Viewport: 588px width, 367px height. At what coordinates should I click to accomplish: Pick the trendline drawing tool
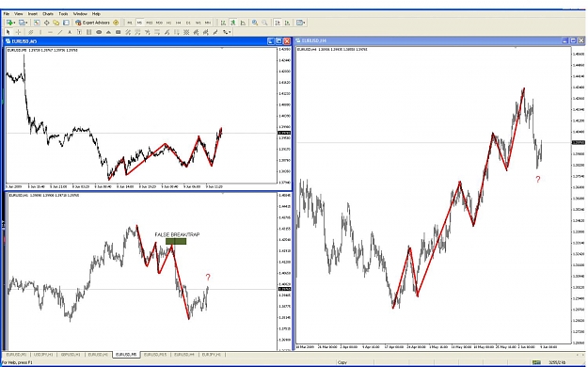click(x=60, y=32)
